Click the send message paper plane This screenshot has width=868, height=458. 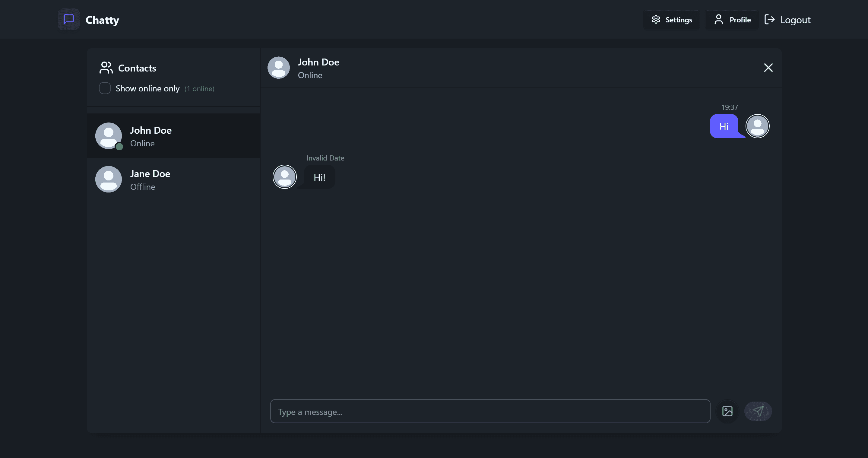point(758,411)
